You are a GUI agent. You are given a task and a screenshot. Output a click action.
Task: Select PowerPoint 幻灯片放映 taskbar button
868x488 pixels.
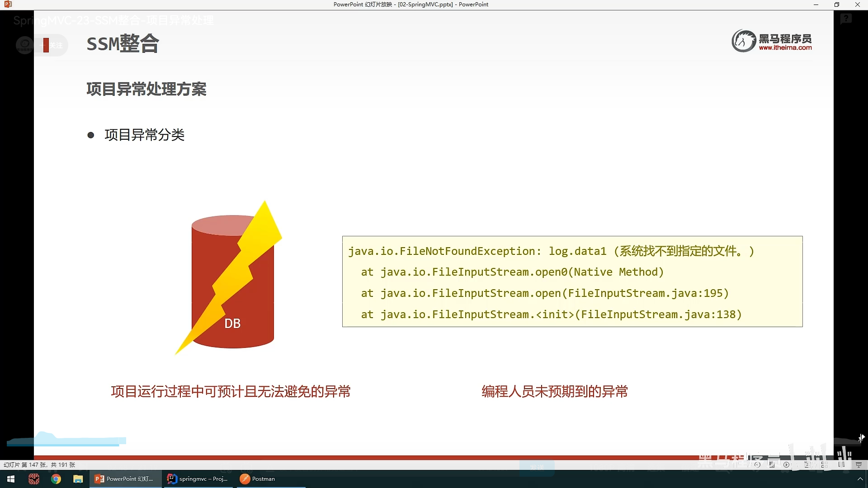tap(125, 479)
